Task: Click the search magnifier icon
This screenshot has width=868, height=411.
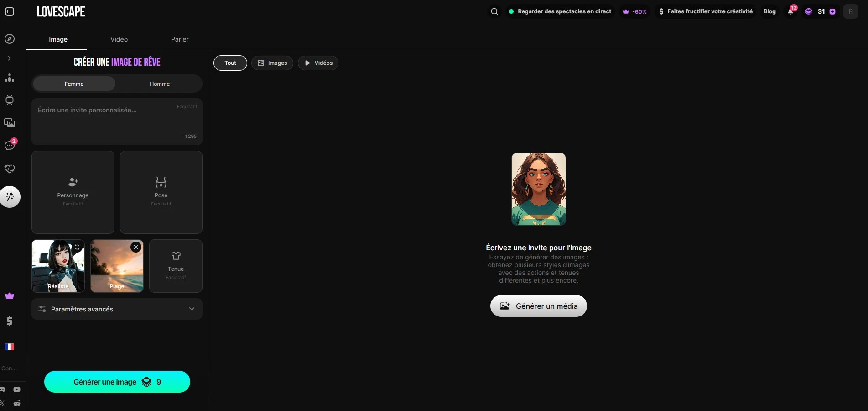Action: (494, 11)
